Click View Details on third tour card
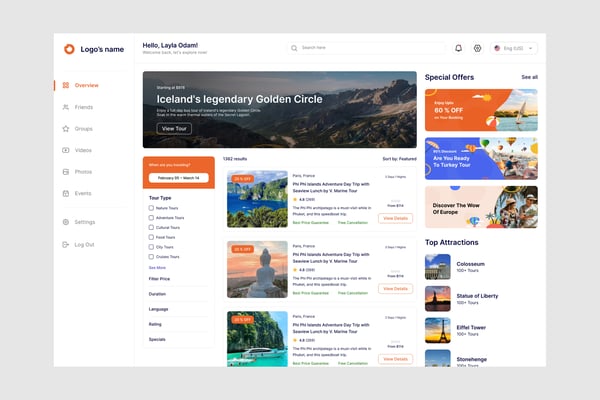 pyautogui.click(x=395, y=359)
